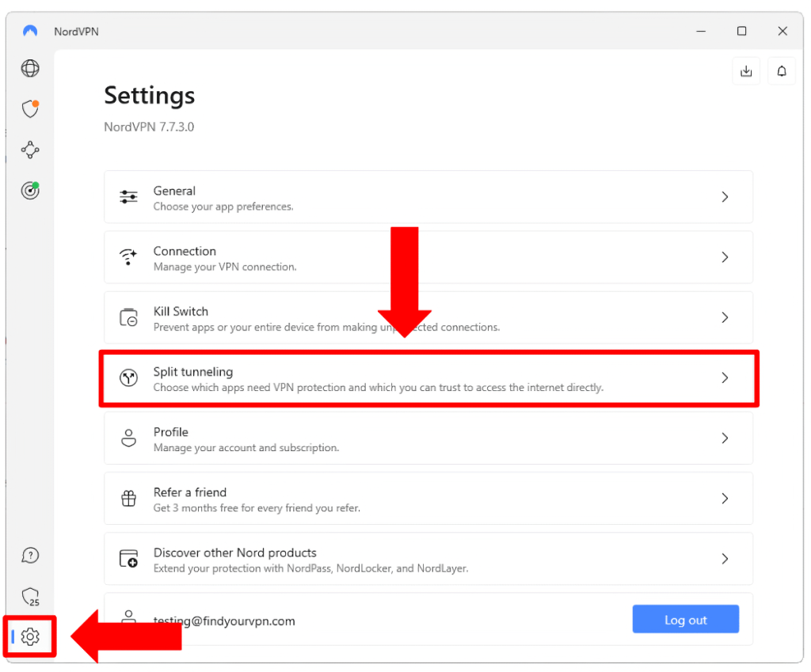
Task: Open the VPN globe view in the sidebar
Action: 30,68
